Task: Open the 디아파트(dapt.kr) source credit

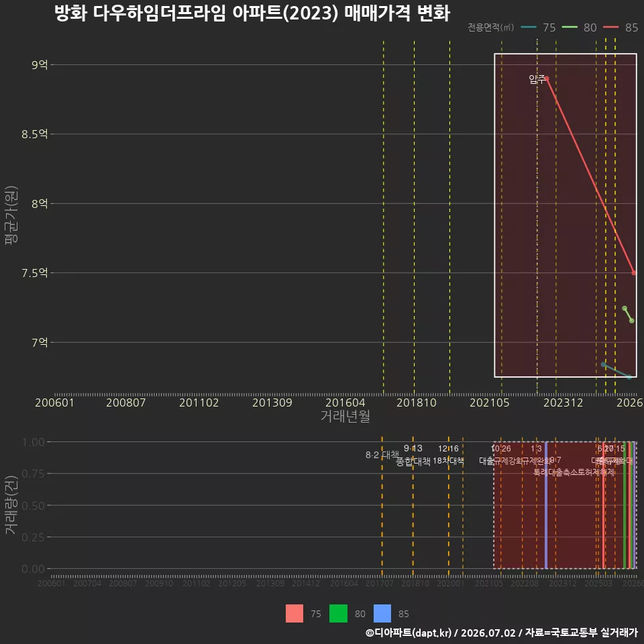Action: click(409, 633)
